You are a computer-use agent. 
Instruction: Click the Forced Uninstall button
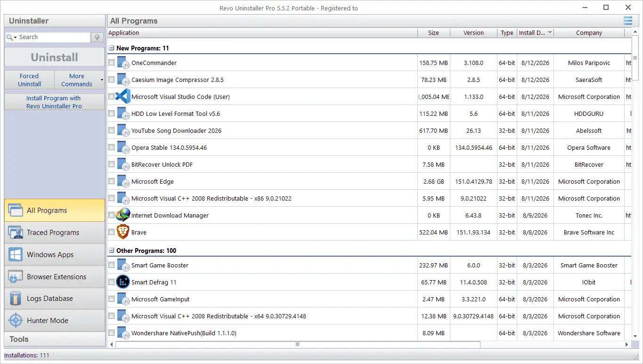30,80
